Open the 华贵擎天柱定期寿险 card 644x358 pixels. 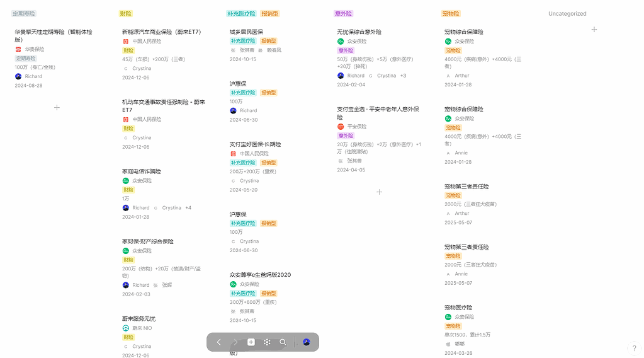(54, 36)
